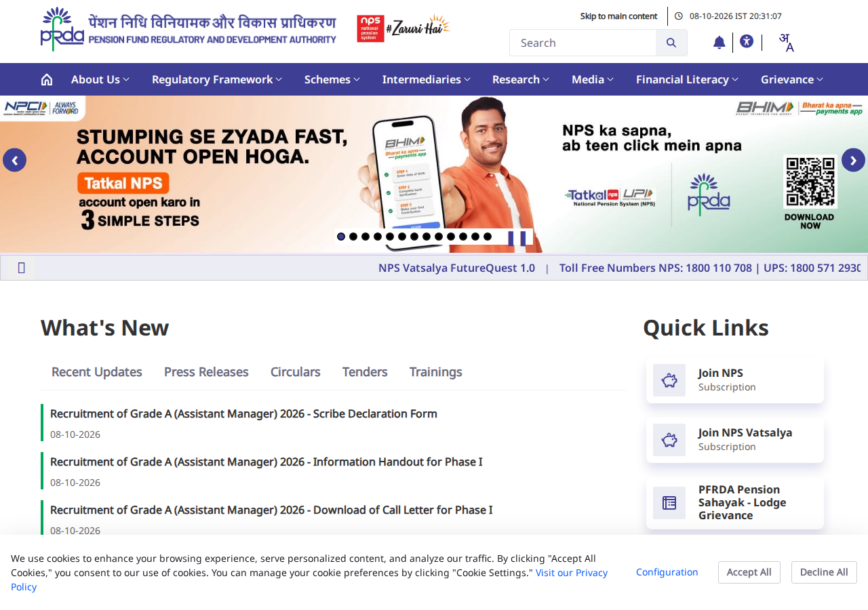Expand the About Us menu

coord(100,79)
